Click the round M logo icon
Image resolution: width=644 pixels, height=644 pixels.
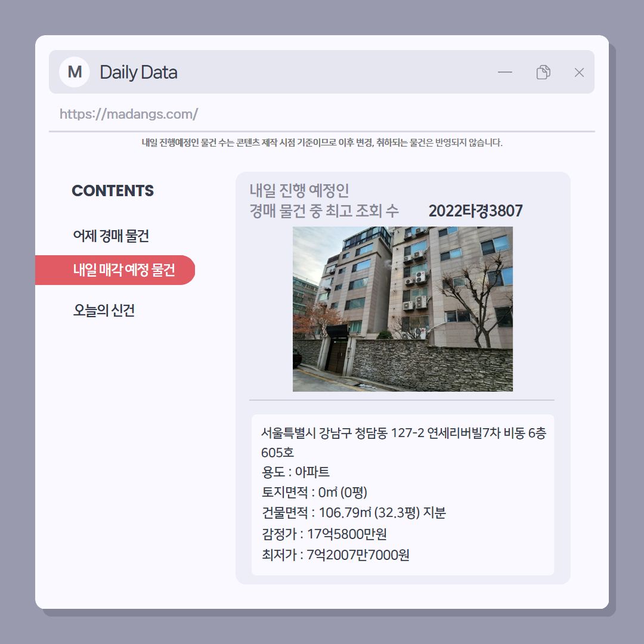click(x=75, y=72)
